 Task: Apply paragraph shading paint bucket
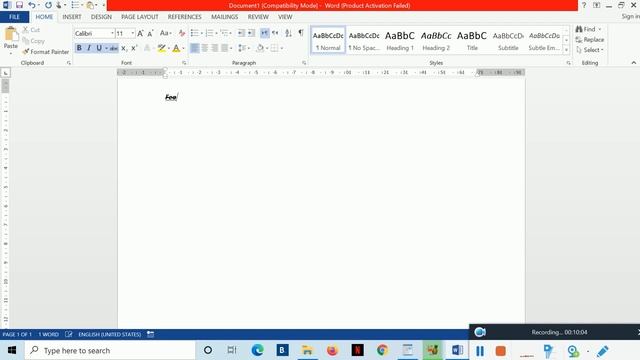pyautogui.click(x=260, y=48)
